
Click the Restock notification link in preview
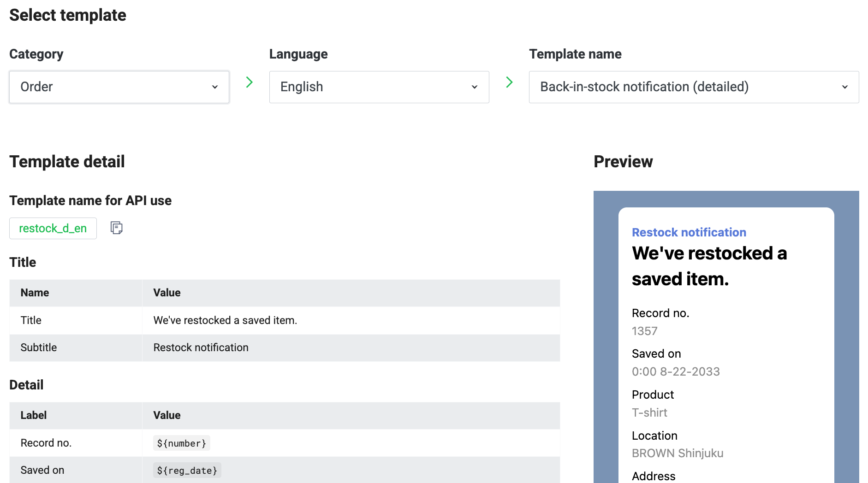tap(689, 232)
